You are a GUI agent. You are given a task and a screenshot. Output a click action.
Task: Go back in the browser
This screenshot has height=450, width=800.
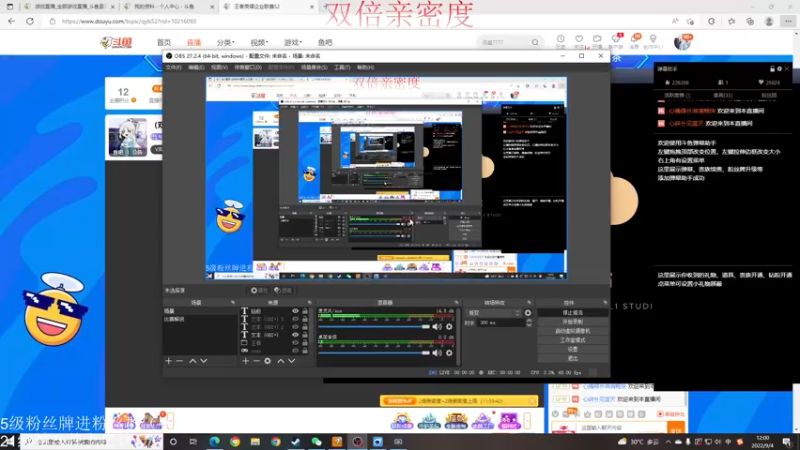pos(12,21)
